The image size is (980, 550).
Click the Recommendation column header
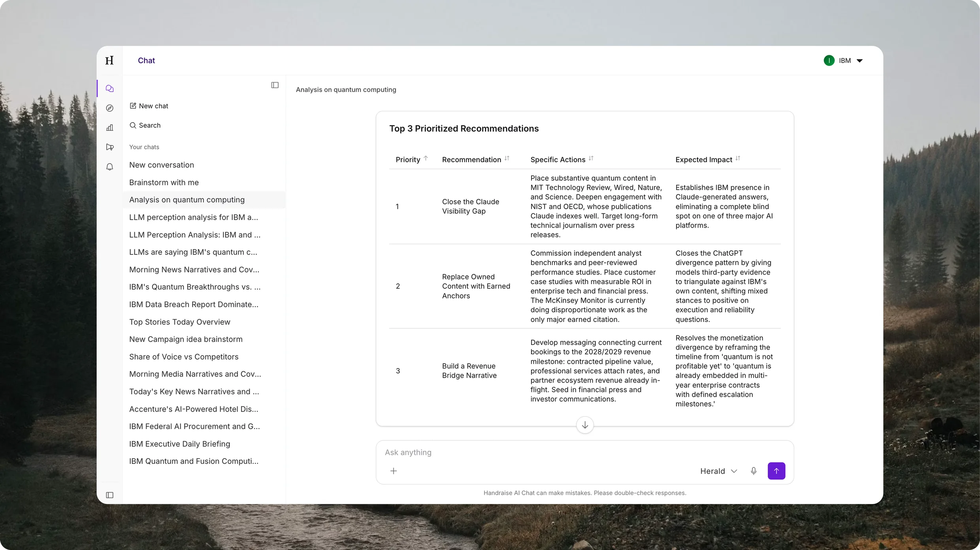click(471, 159)
